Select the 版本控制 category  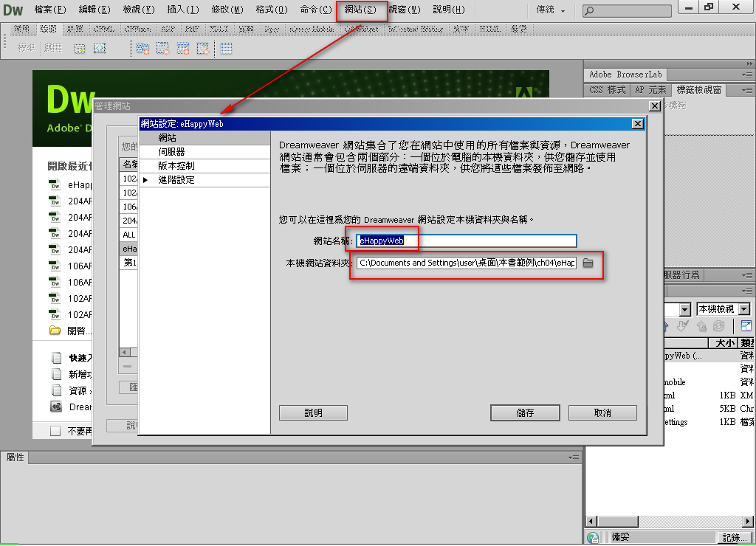(x=205, y=166)
